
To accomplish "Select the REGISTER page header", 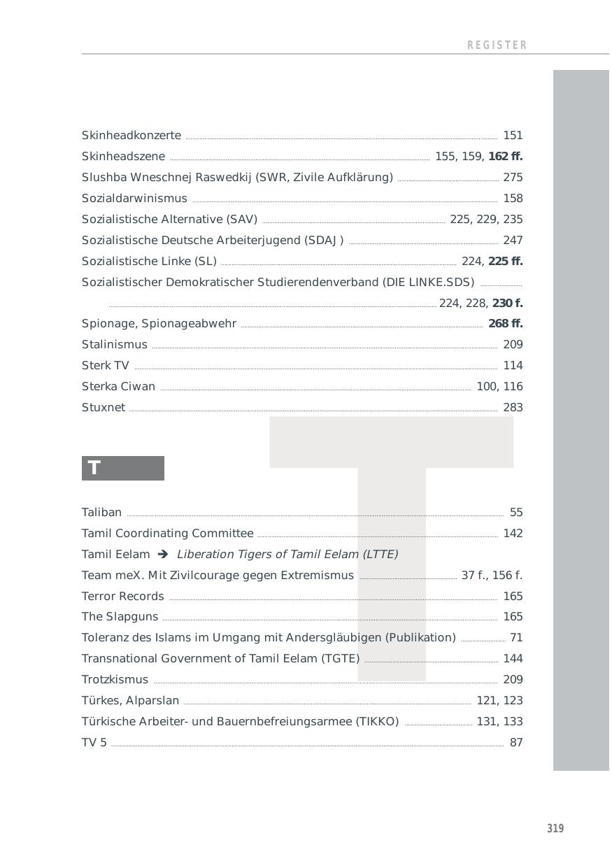I will (497, 45).
